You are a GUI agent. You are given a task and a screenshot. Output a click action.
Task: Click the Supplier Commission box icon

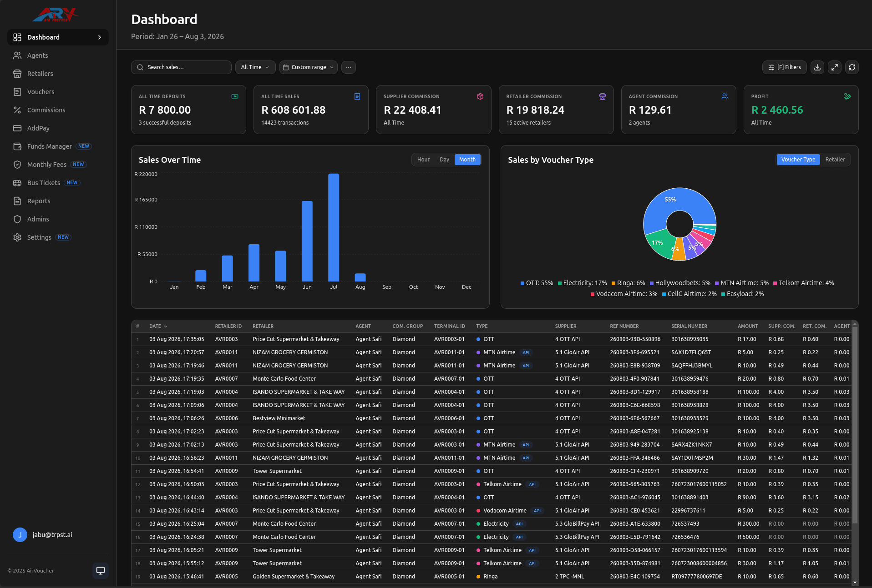pos(480,96)
